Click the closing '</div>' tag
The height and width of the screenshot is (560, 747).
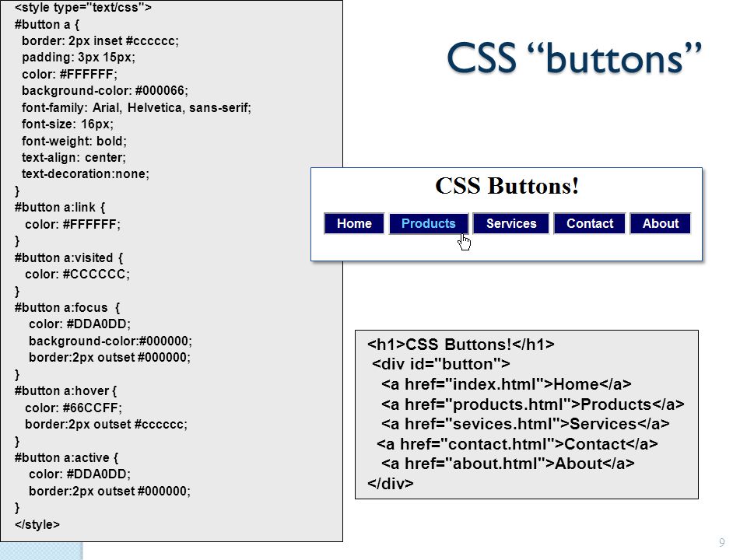[390, 483]
